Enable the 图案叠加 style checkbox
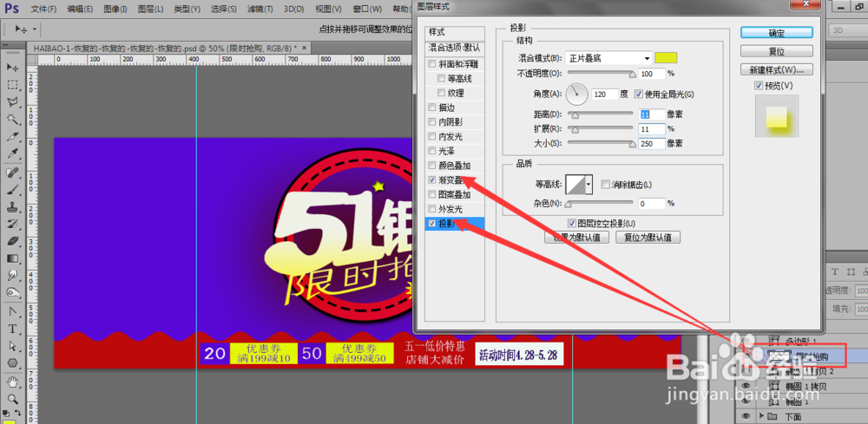The image size is (868, 424). coord(432,194)
